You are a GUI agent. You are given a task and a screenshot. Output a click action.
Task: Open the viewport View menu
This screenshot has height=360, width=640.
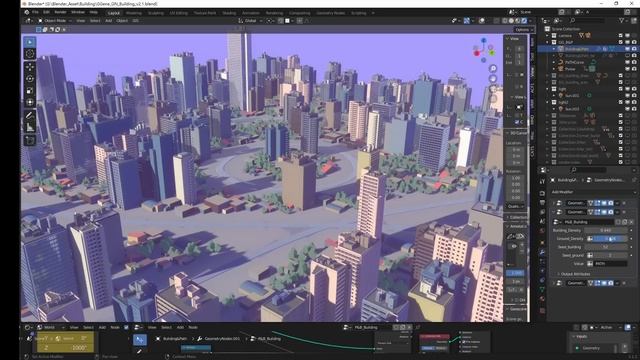pos(81,20)
